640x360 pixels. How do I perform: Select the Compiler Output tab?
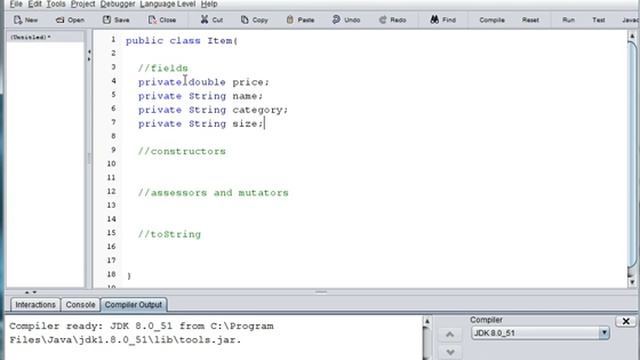(133, 304)
